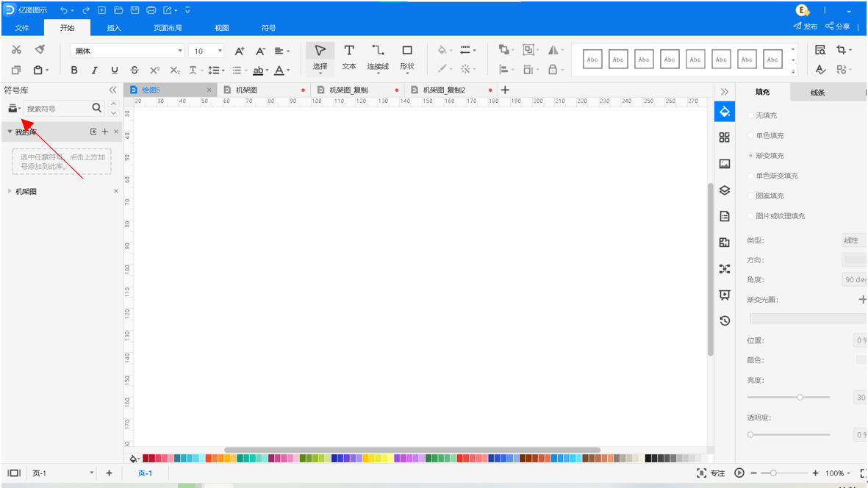Choose Solid Fill (单色填充) radio button
Screen dimensions: 868x488
(x=750, y=136)
